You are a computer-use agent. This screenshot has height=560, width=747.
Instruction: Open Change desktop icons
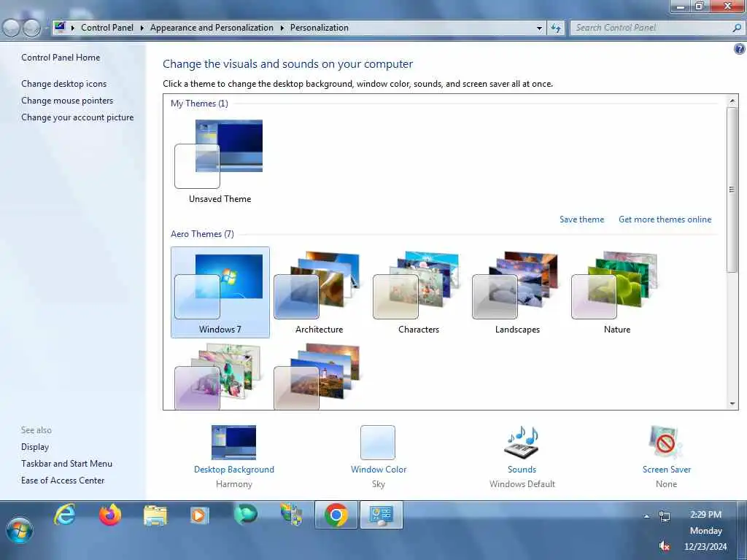64,84
